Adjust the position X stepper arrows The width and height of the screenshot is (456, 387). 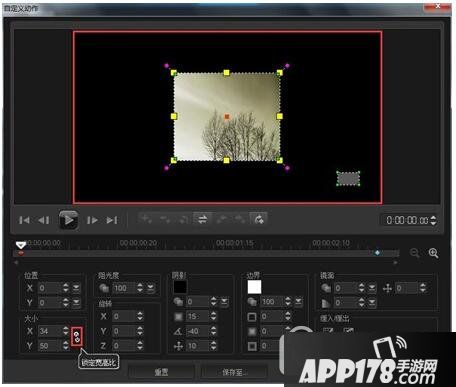point(66,288)
